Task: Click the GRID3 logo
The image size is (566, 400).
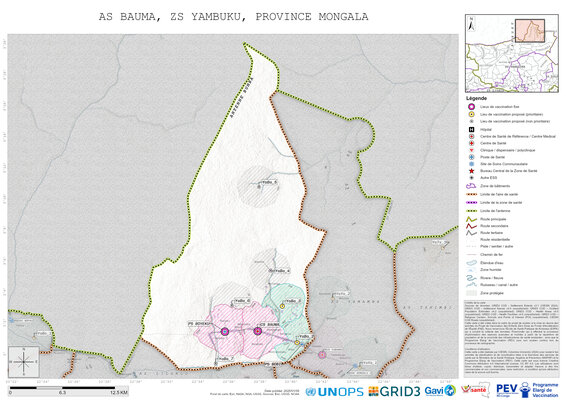Action: (x=394, y=391)
